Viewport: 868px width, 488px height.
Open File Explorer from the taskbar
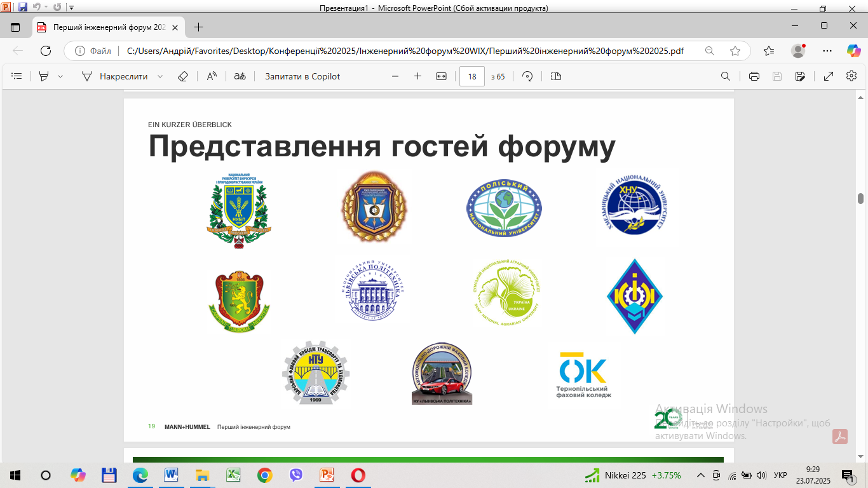[202, 475]
